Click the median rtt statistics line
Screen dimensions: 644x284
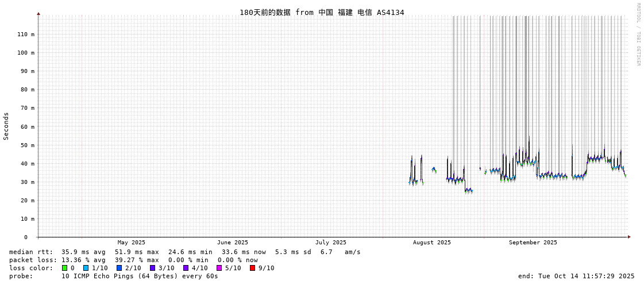[184, 252]
